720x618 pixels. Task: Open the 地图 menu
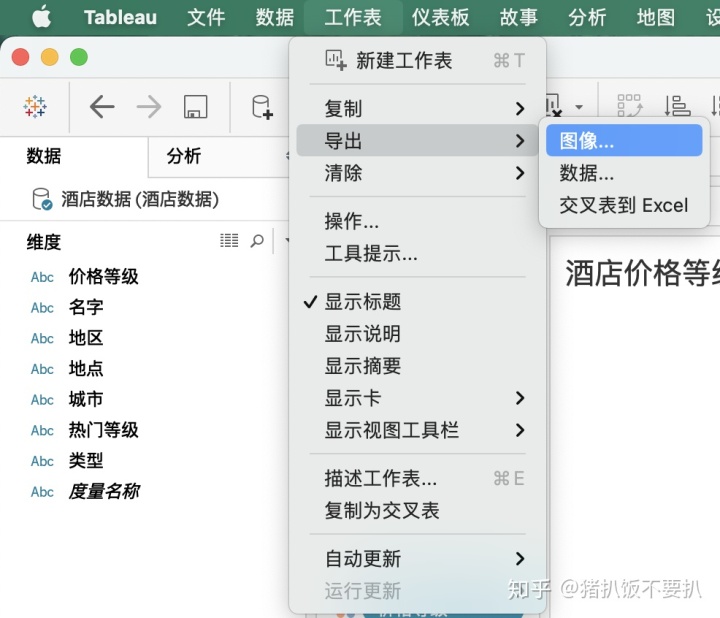pos(656,17)
